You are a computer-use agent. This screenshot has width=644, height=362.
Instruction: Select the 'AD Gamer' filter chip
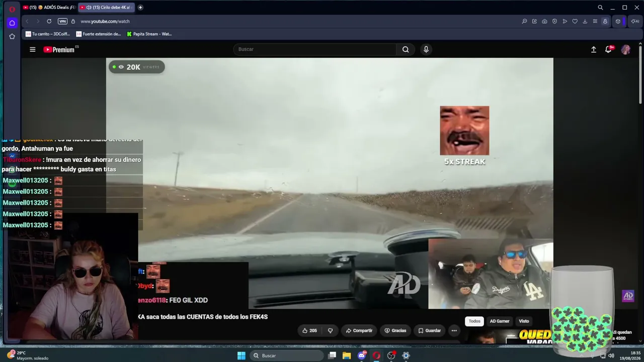(500, 321)
